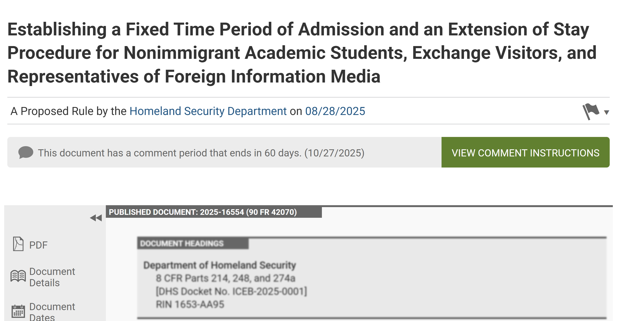The height and width of the screenshot is (321, 644).
Task: Expand the flag dropdown arrow
Action: click(607, 113)
